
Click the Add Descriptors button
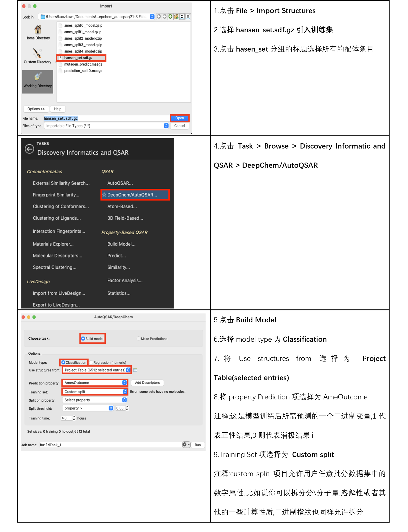point(147,383)
